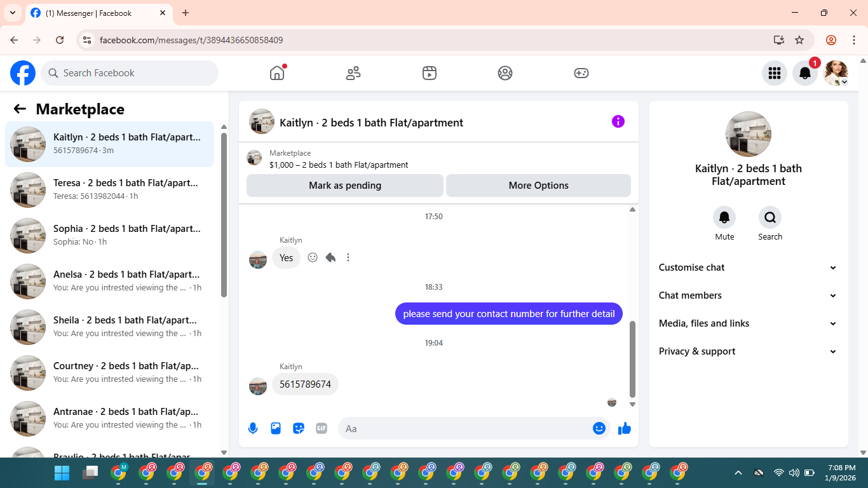This screenshot has width=868, height=488.
Task: Choose a GIF from the composer
Action: pos(322,428)
